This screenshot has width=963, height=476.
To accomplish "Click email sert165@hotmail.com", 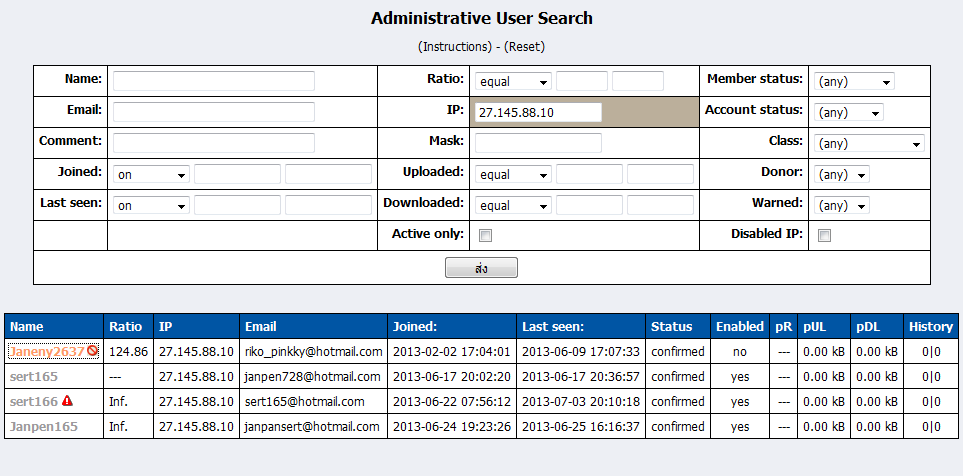I will point(305,402).
